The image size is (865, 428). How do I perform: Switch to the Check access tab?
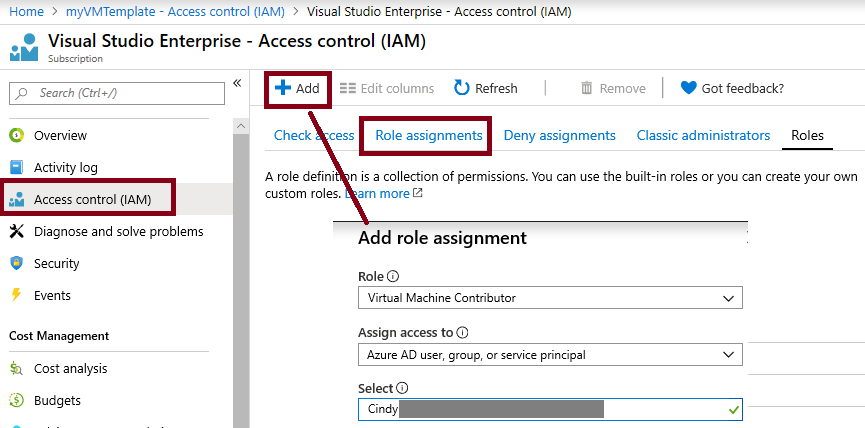[x=314, y=135]
